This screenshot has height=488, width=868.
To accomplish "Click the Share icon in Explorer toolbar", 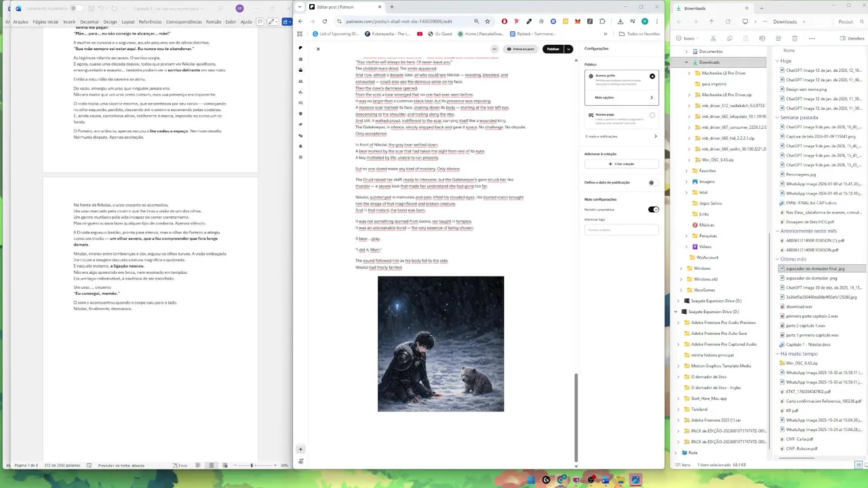I will coord(778,39).
